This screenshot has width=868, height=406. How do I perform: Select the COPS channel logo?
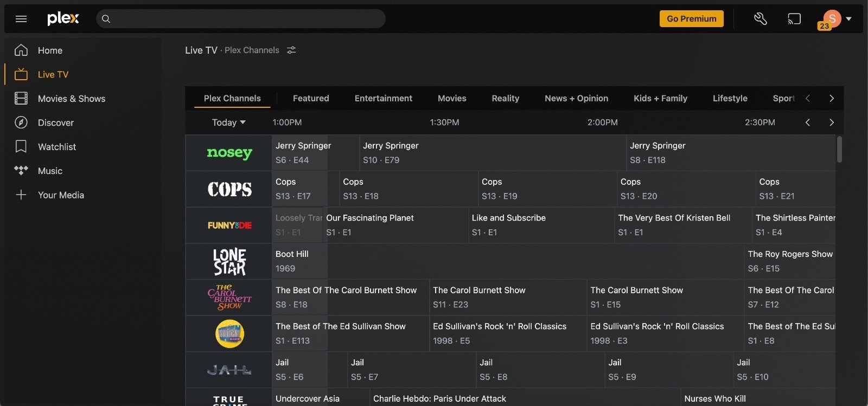click(x=229, y=189)
